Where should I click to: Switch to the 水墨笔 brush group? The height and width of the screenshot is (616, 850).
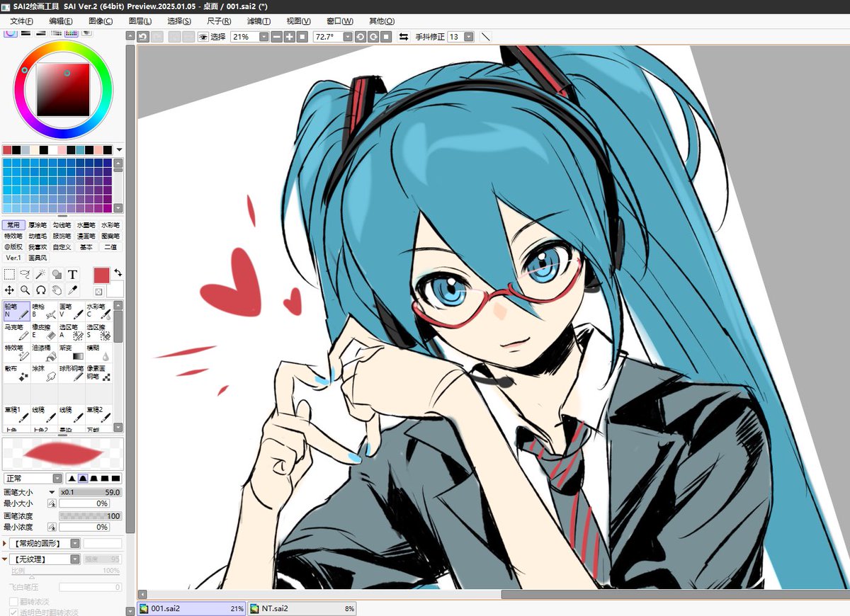click(86, 225)
